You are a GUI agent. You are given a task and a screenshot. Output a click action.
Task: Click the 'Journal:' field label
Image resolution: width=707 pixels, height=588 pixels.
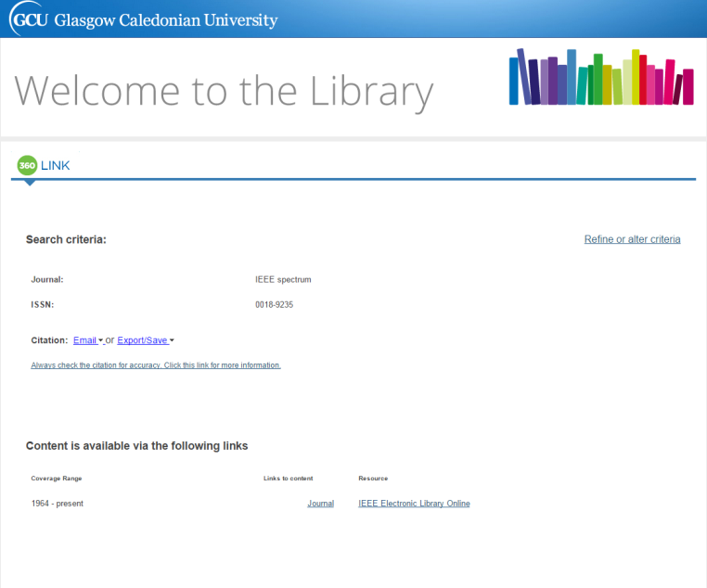pos(47,279)
